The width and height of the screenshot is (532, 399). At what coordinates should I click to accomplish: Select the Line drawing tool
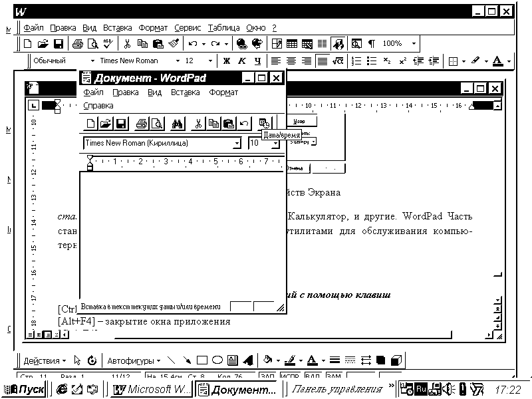coord(172,360)
